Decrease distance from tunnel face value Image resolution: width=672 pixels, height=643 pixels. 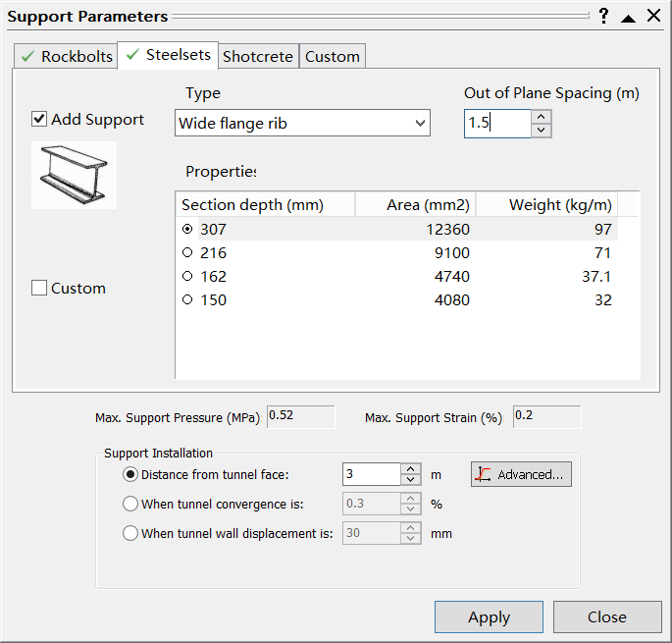click(411, 481)
